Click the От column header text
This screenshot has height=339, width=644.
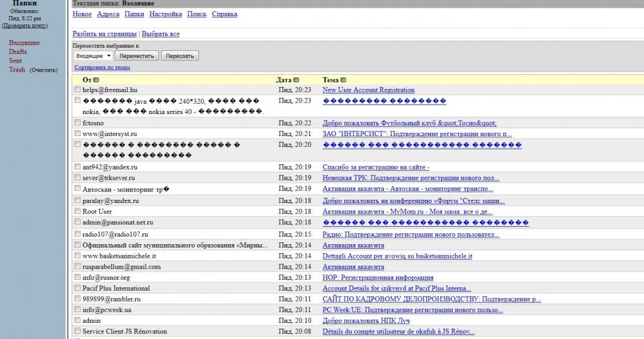pyautogui.click(x=87, y=80)
